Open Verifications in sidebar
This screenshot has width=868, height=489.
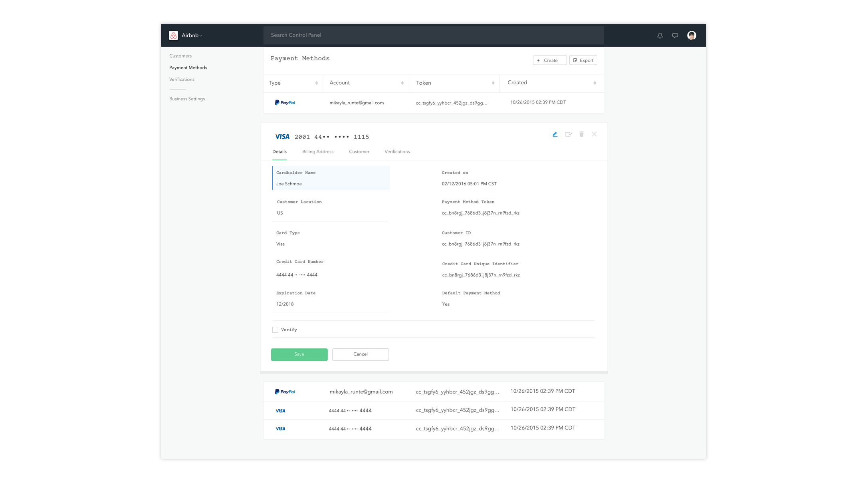[x=182, y=80]
